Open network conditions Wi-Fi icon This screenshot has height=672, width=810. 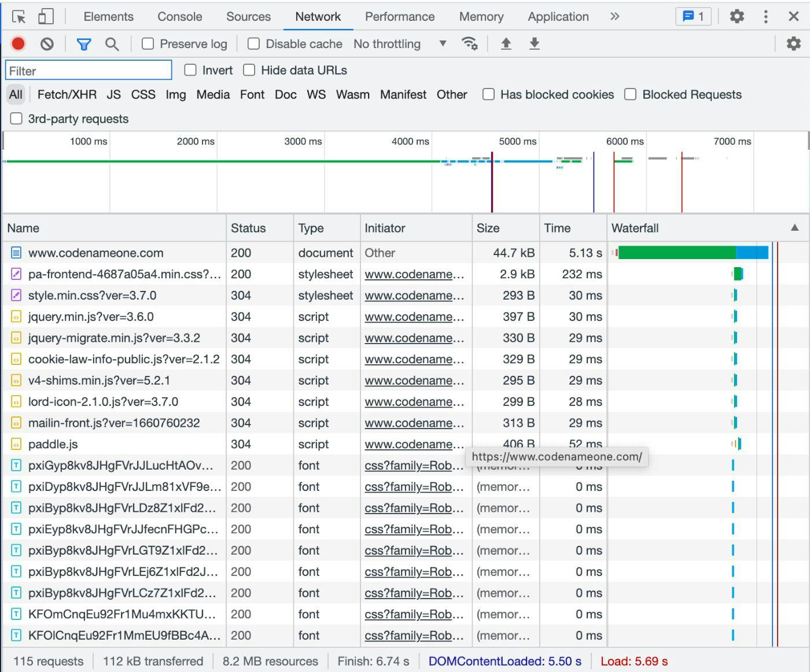(x=469, y=44)
